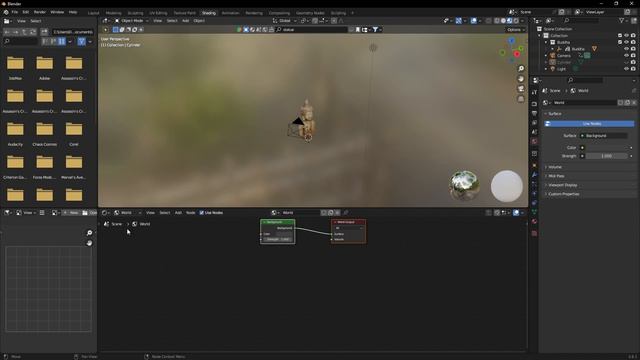Open the file browser filter funnel button

point(81,41)
